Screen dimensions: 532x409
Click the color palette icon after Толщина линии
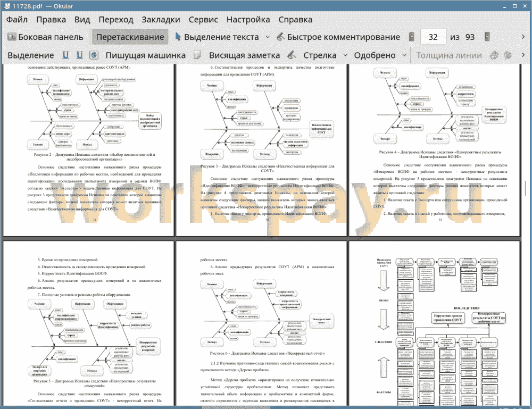point(494,55)
